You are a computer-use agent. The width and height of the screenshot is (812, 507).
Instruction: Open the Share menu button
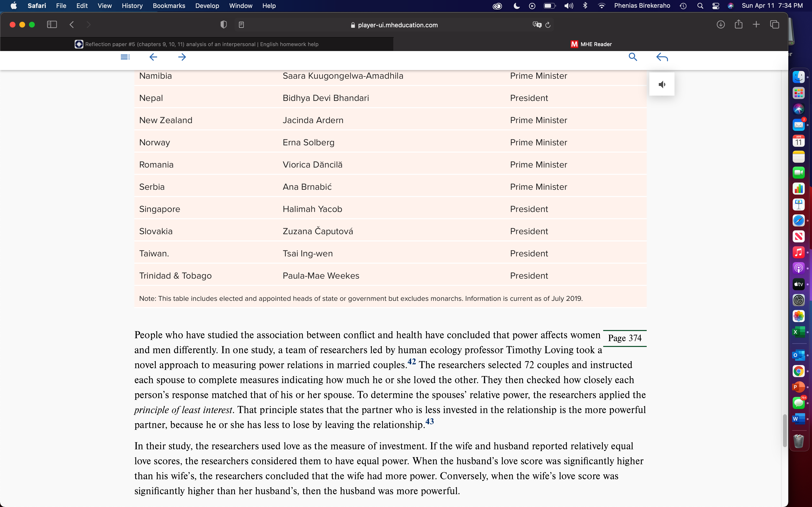point(739,24)
